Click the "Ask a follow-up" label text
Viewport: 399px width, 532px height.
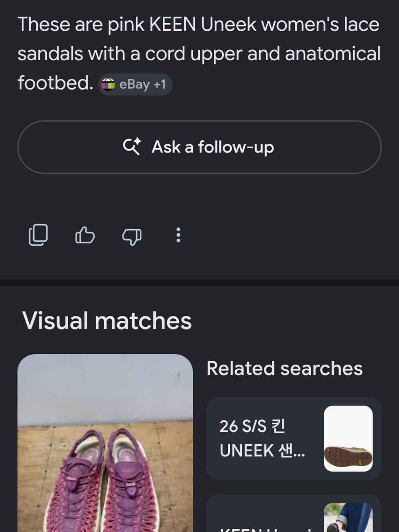point(213,147)
